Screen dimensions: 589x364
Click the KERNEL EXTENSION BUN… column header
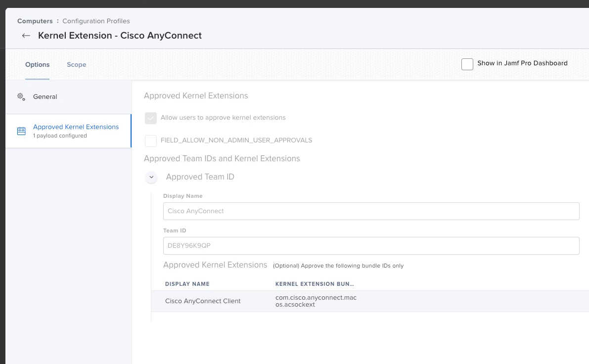click(x=315, y=284)
